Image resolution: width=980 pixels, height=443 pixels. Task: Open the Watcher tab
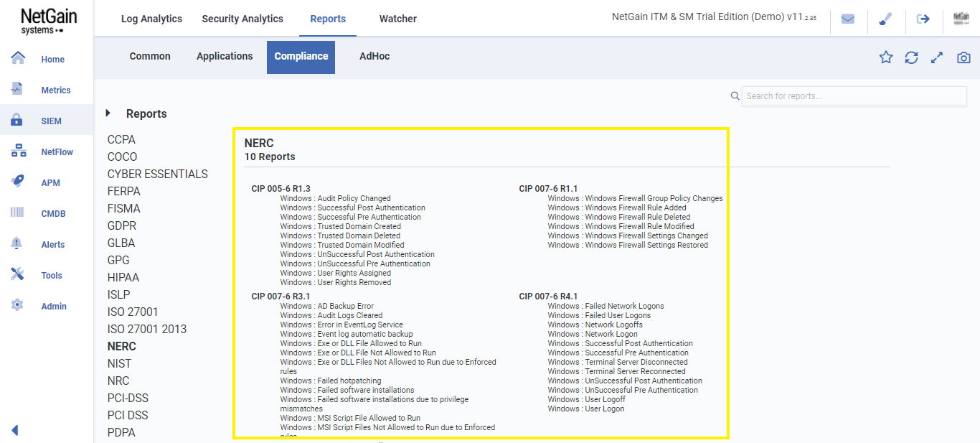397,19
